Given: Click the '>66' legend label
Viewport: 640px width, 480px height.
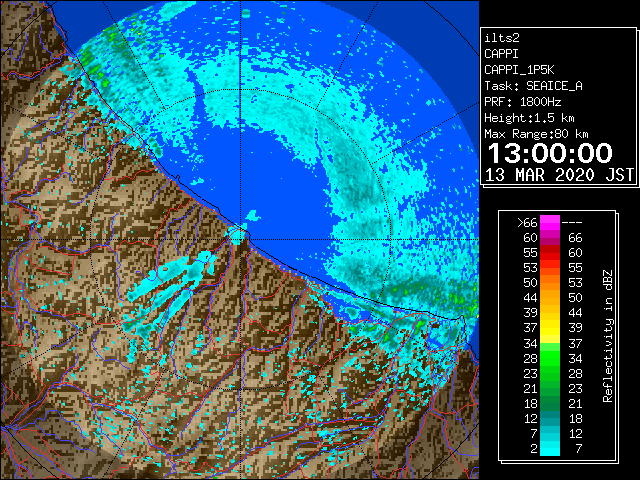Looking at the screenshot, I should point(527,223).
